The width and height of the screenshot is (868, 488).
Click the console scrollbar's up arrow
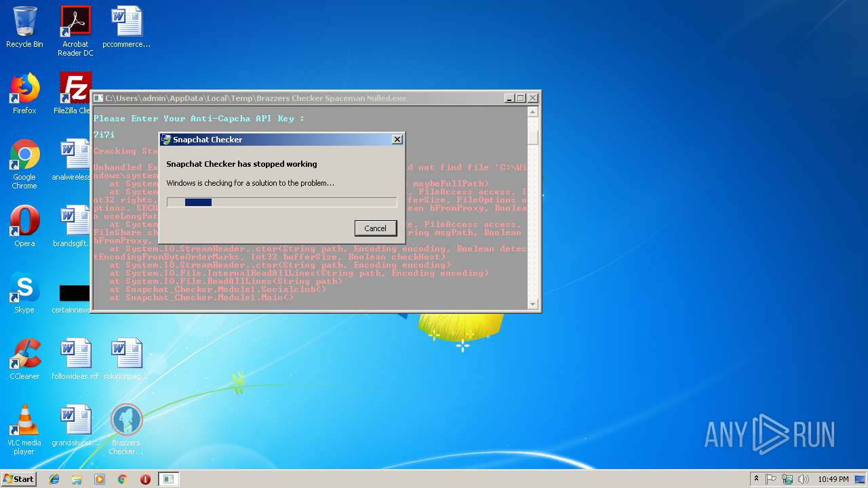(533, 111)
